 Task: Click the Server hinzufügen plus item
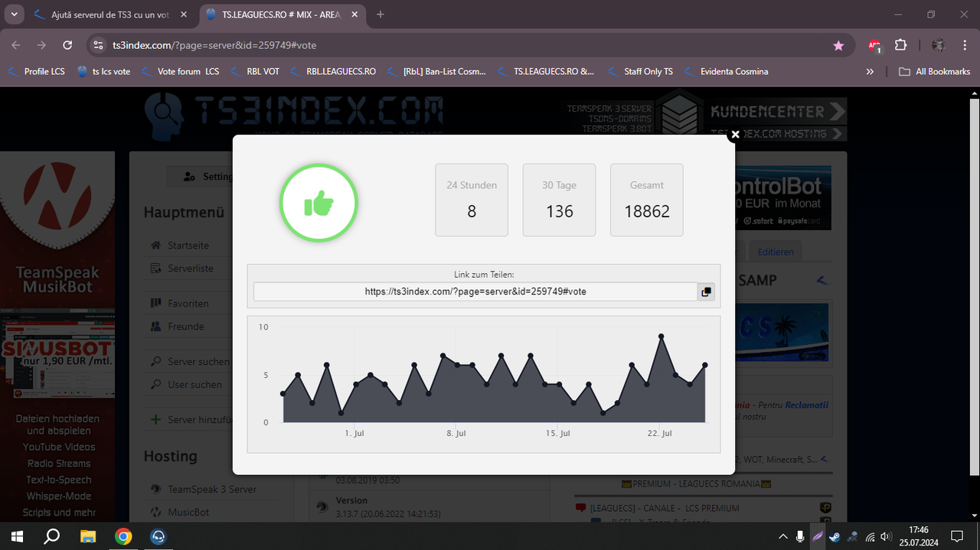coord(190,419)
